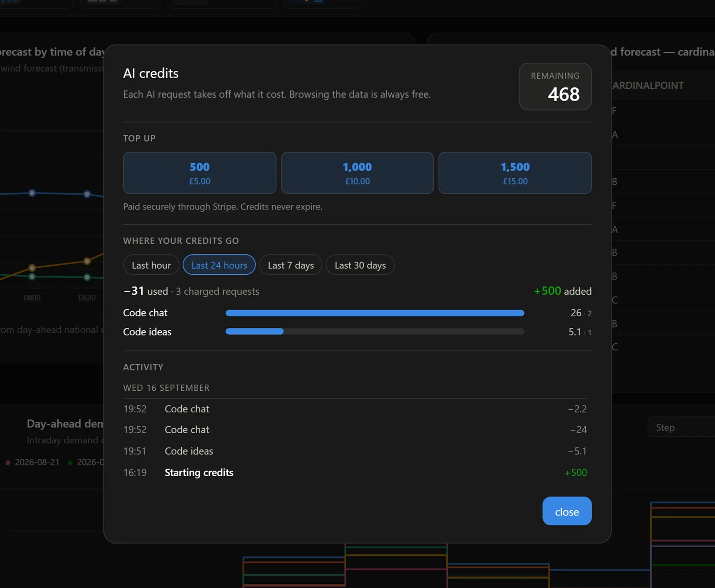The image size is (715, 588).
Task: Click the 2026-08-21 legend entry in background chart
Action: coord(33,462)
